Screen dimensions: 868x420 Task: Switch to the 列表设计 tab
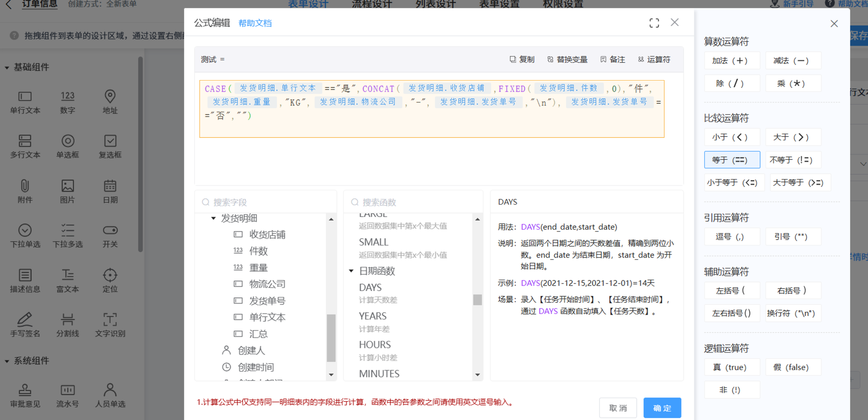[435, 4]
